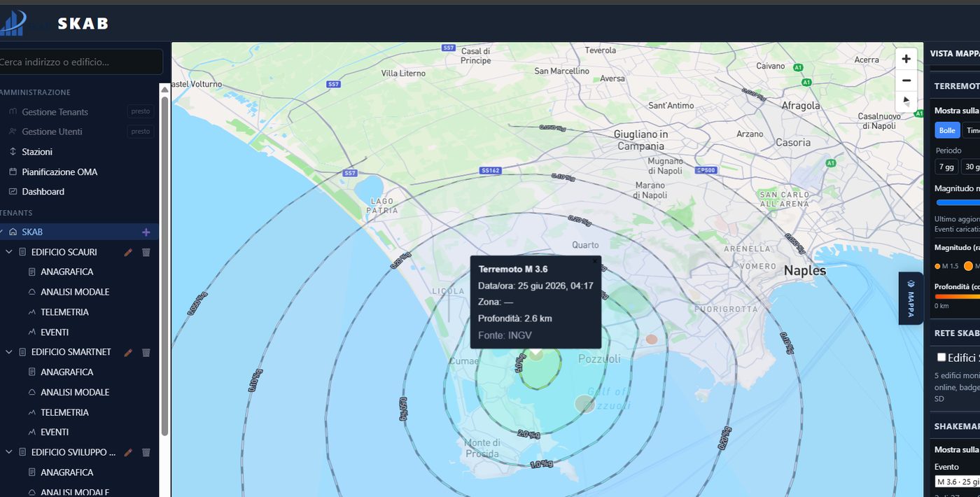
Task: Click the SKAB home icon in tree
Action: point(13,232)
